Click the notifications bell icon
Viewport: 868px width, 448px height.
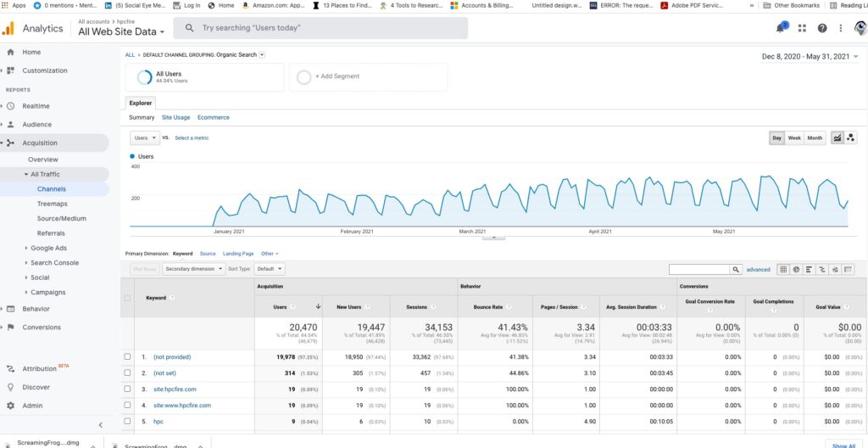click(781, 28)
